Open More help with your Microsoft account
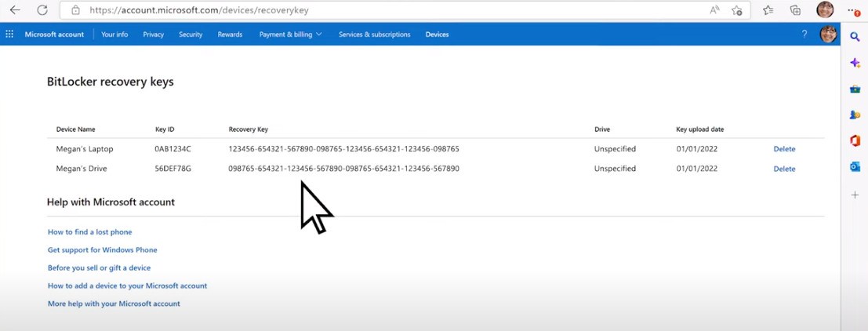Viewport: 868px width, 331px height. (x=114, y=304)
